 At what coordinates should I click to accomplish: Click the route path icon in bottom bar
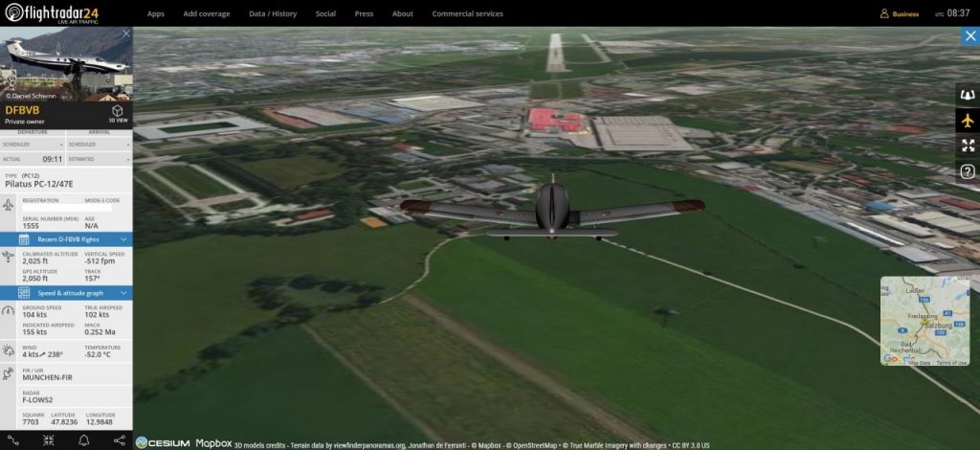[x=12, y=440]
